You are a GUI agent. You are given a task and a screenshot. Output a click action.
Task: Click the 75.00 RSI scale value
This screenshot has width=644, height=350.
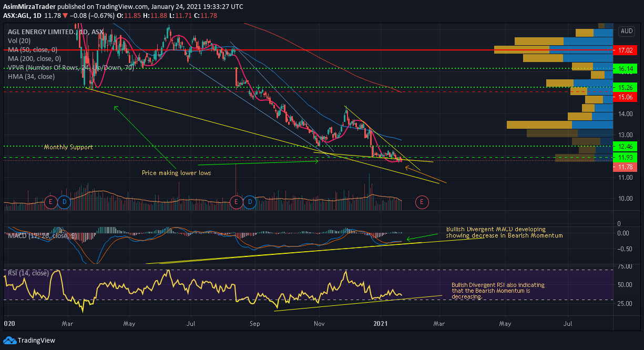(x=624, y=267)
